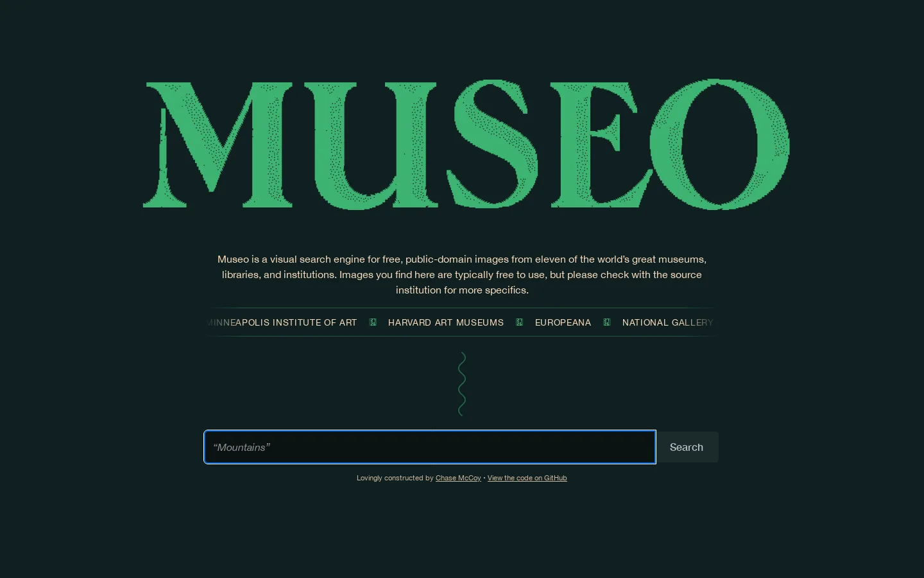The width and height of the screenshot is (924, 578).
Task: Click the Search button
Action: (687, 447)
